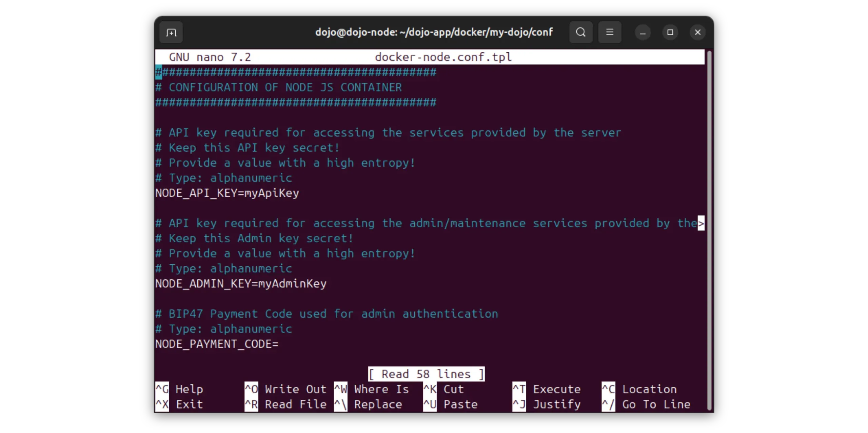Click on the myAdminKey value text

(292, 284)
